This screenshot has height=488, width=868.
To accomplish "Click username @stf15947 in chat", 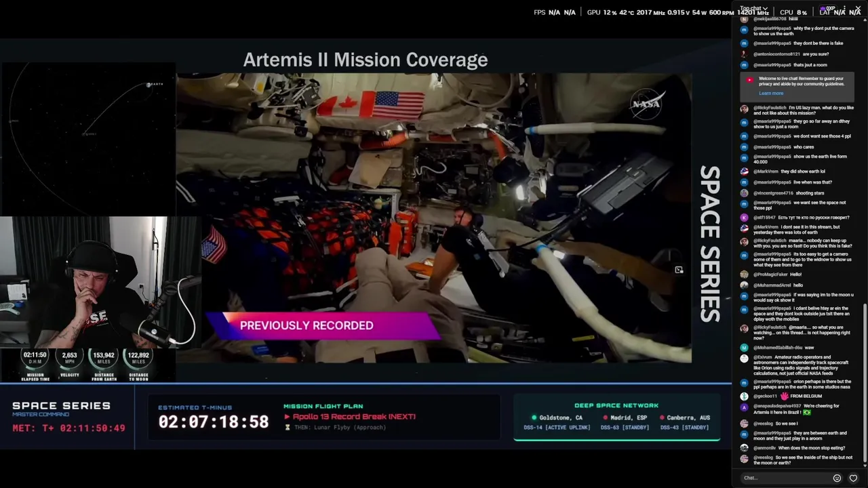I will [766, 218].
